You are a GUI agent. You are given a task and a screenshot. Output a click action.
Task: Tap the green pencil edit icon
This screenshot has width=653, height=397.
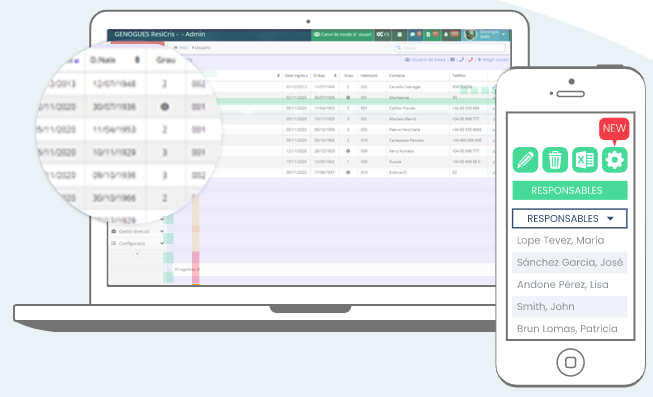pyautogui.click(x=525, y=160)
